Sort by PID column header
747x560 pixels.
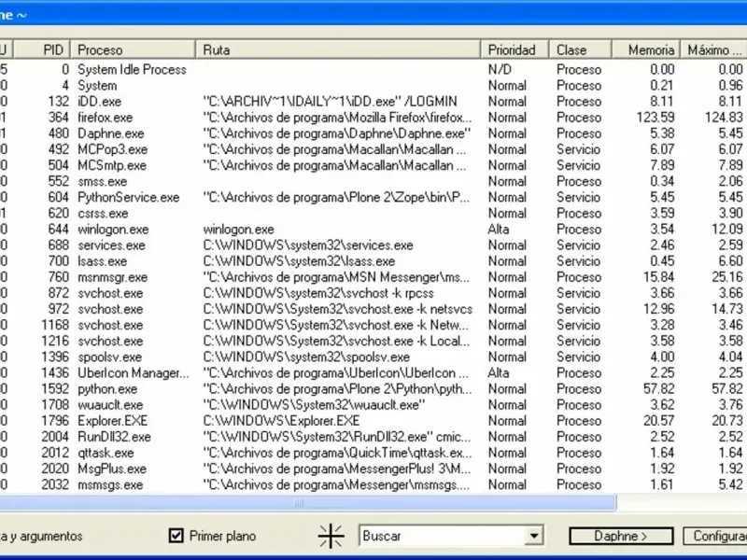coord(42,49)
